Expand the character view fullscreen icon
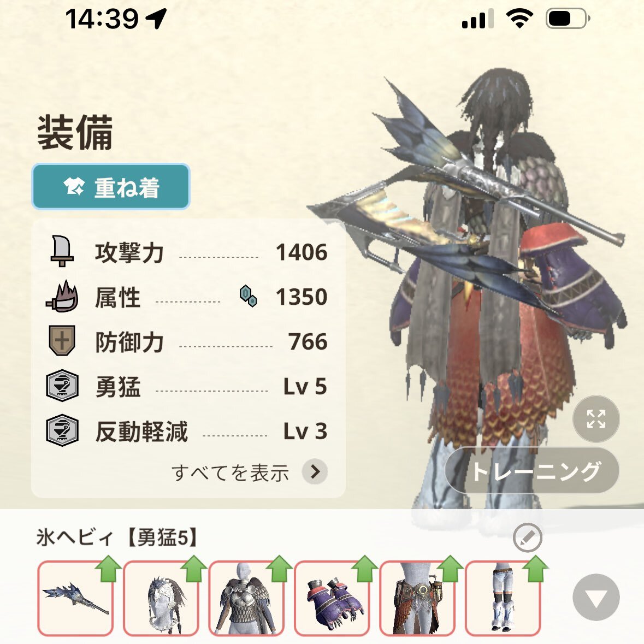The width and height of the screenshot is (644, 644). coord(596,419)
